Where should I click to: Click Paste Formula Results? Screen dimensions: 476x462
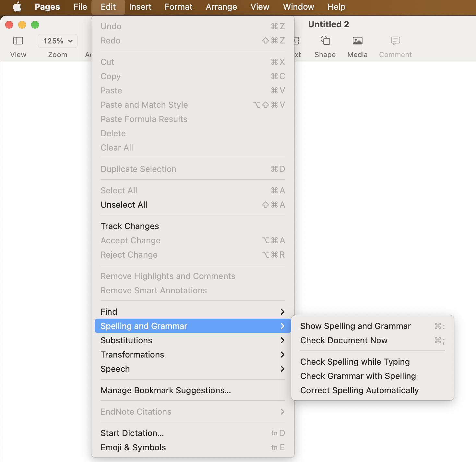(193, 119)
